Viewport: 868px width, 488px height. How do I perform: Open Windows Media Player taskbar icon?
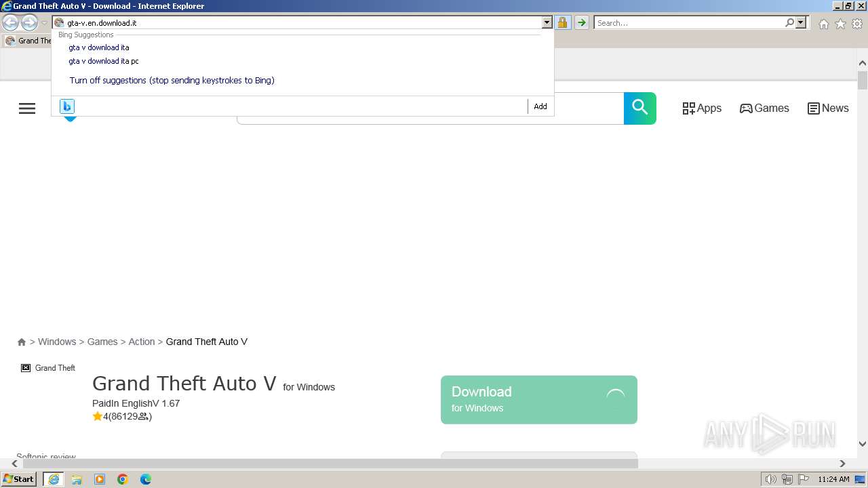[x=100, y=479]
